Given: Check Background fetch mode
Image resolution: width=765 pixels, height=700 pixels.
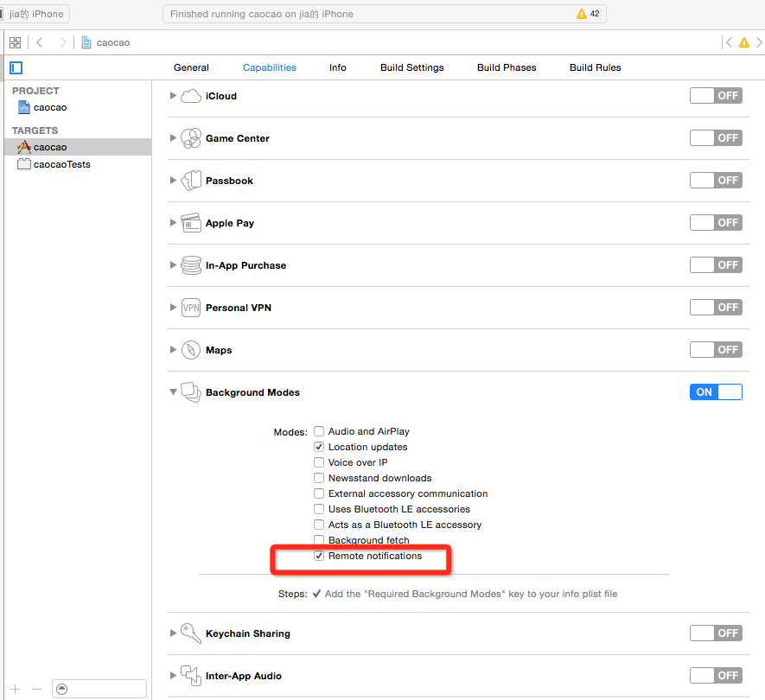Looking at the screenshot, I should pos(319,540).
